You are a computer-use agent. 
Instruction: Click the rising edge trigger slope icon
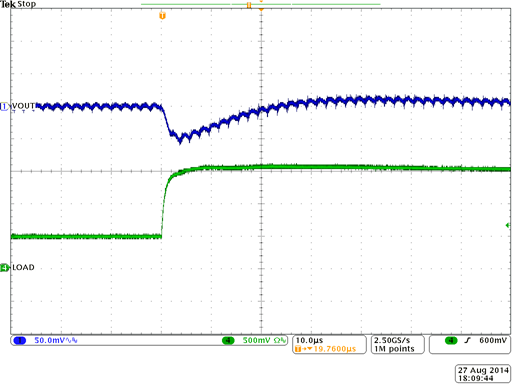pyautogui.click(x=468, y=340)
